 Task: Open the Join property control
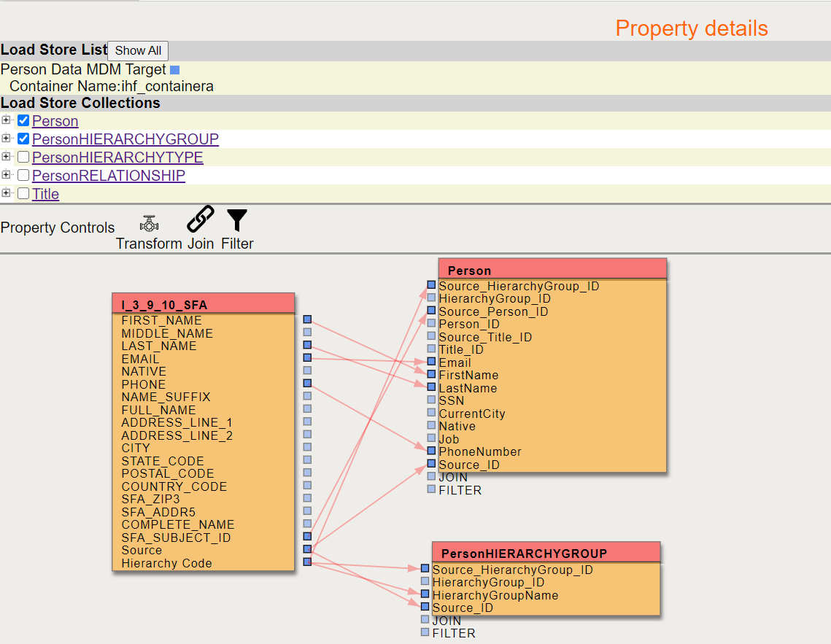pyautogui.click(x=201, y=229)
